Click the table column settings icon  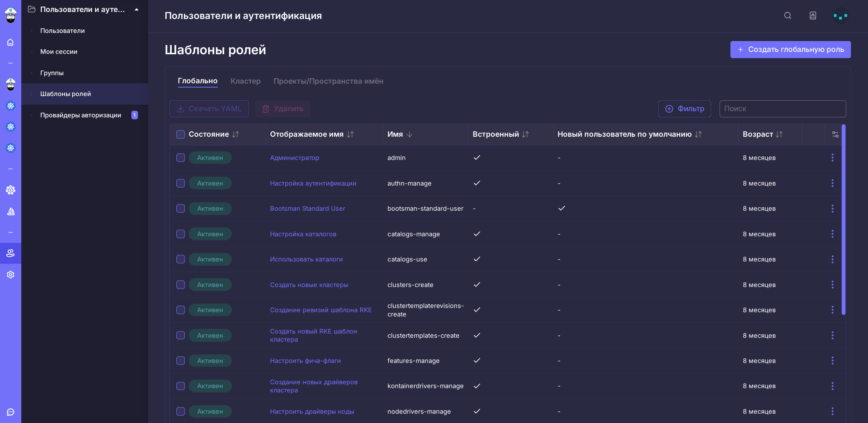tap(835, 134)
